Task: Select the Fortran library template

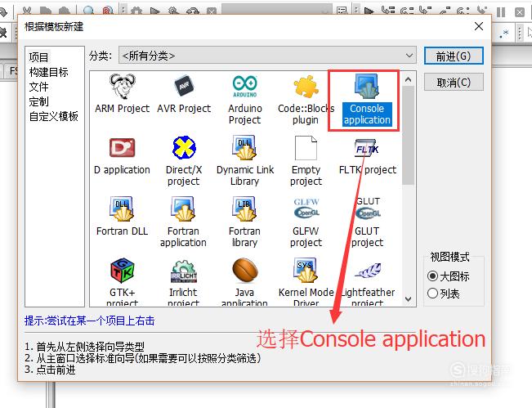Action: click(x=244, y=222)
